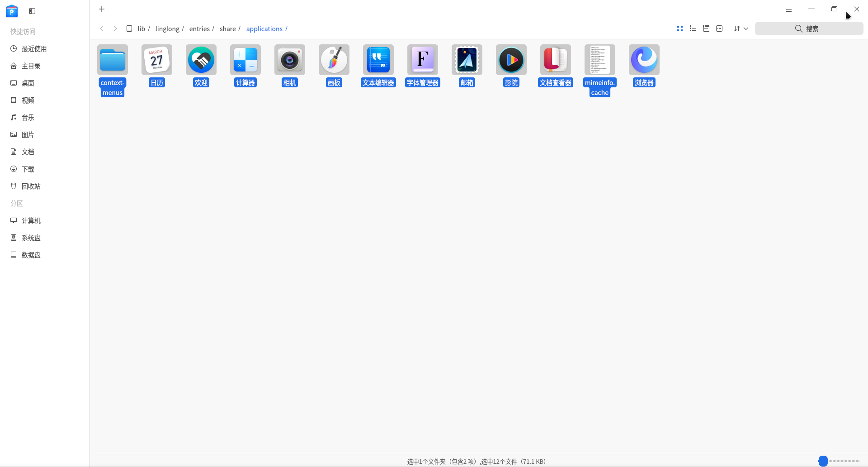Toggle the sidebar visibility button
This screenshot has width=868, height=467.
[x=32, y=11]
